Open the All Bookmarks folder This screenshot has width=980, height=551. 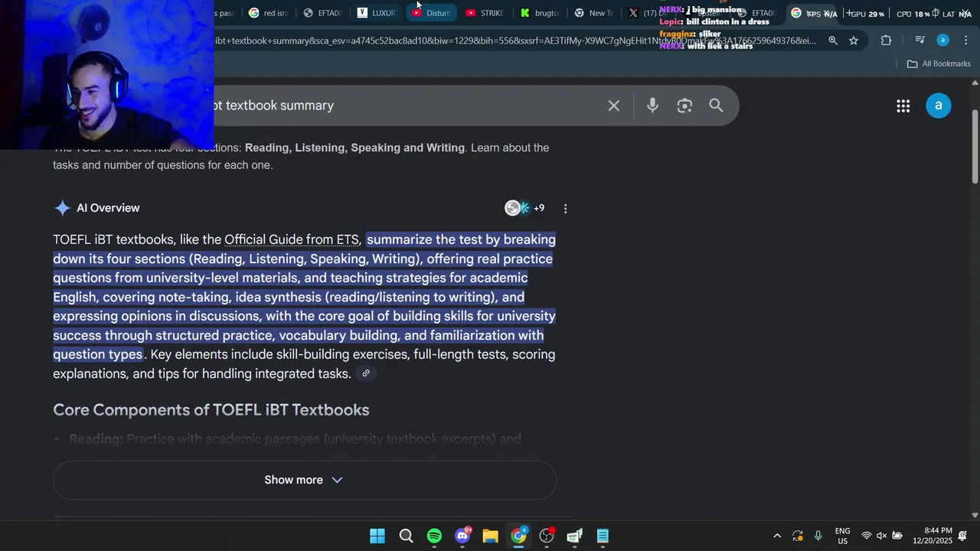(939, 64)
